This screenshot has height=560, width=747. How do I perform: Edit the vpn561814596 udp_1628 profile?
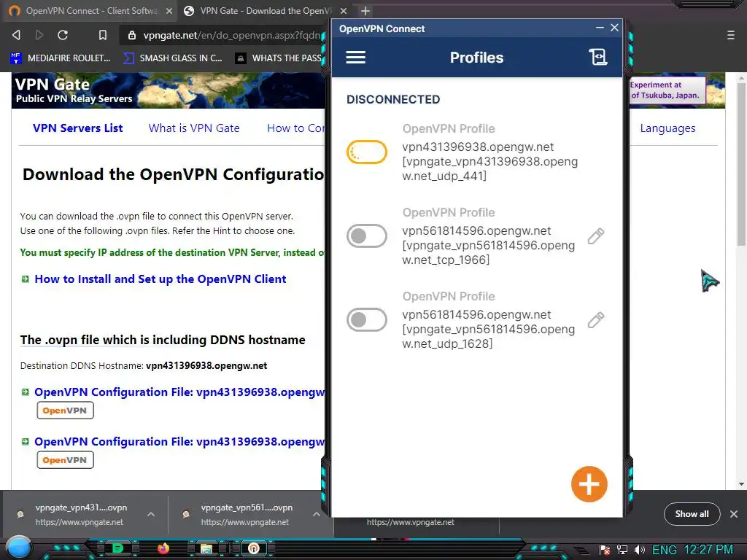pos(595,319)
